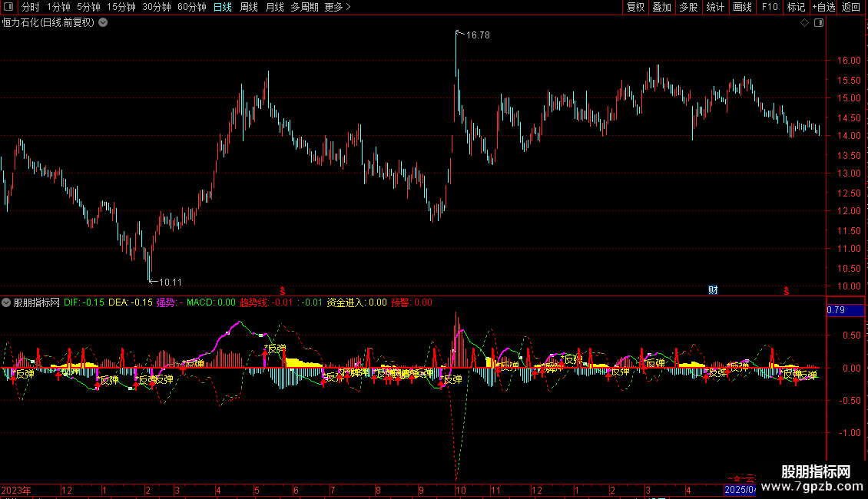This screenshot has width=868, height=499.
Task: Select the 5分钟 period tab
Action: (x=88, y=7)
